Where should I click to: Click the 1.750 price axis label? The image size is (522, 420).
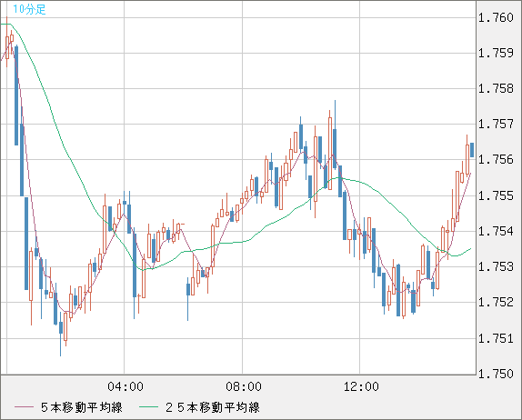point(496,374)
